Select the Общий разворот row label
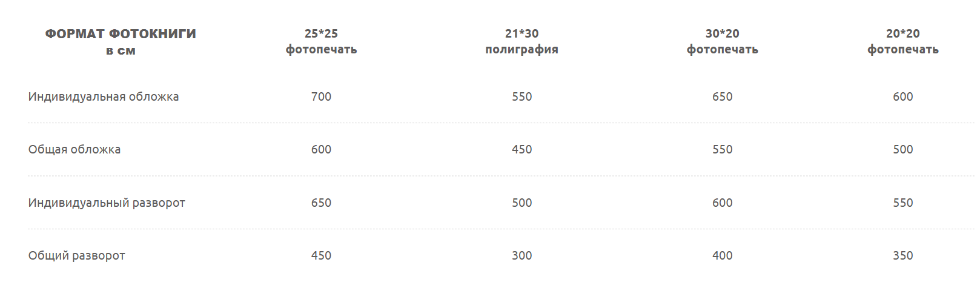 pos(77,255)
